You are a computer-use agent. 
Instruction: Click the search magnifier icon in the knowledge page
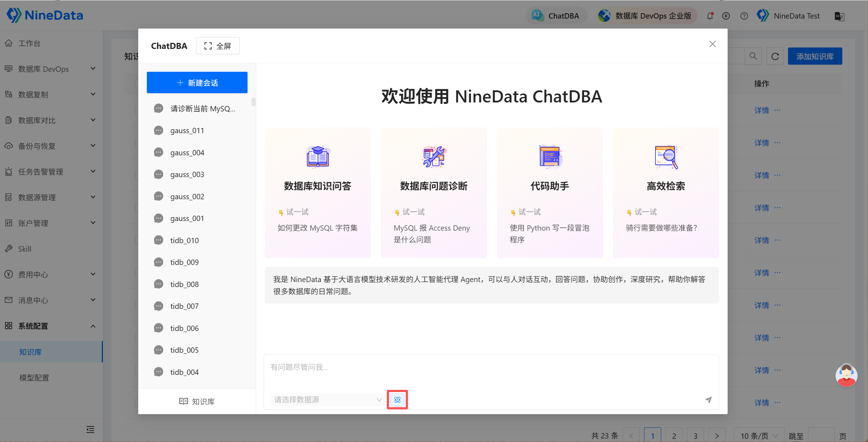coord(753,56)
